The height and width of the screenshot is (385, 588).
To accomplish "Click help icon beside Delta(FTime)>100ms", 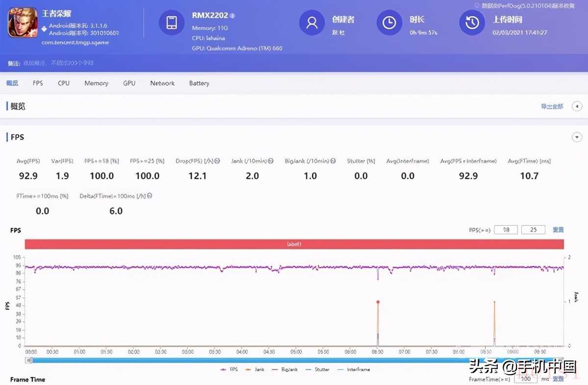I will (149, 196).
